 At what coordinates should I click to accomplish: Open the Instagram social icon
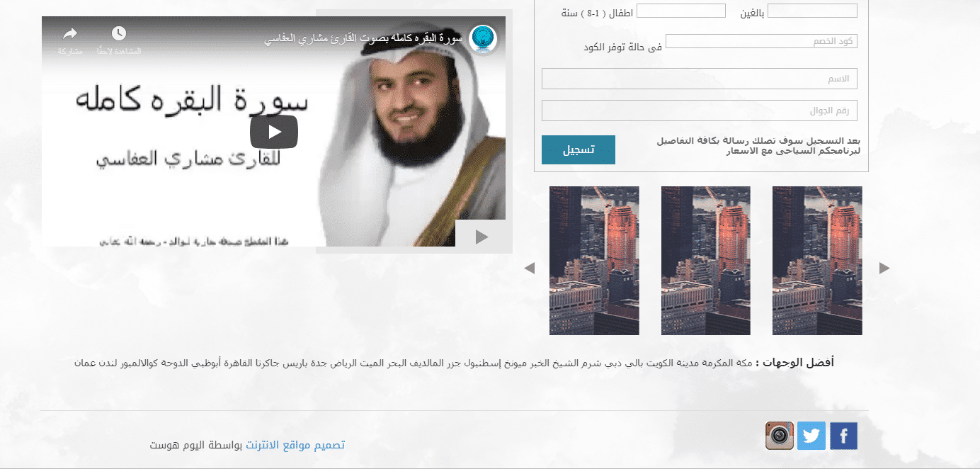tap(780, 436)
